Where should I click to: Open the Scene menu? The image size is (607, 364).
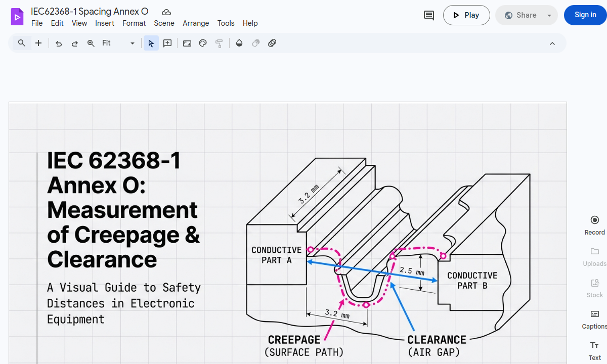click(164, 23)
